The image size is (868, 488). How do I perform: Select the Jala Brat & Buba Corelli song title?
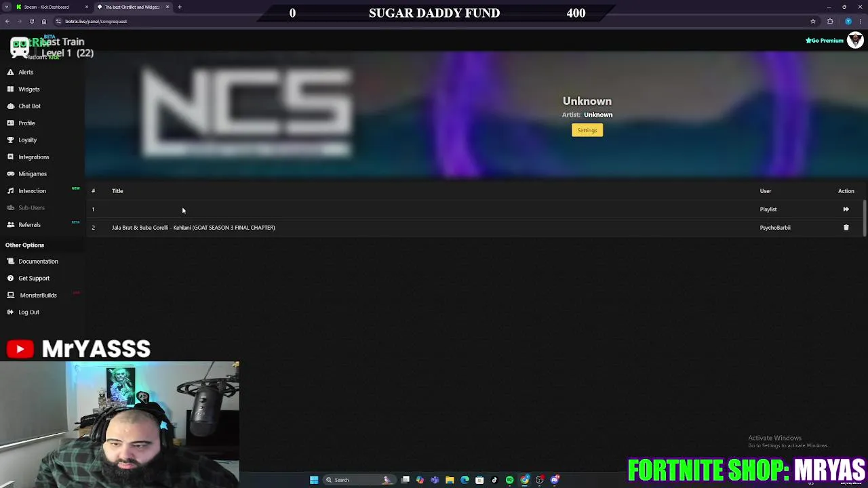(x=193, y=228)
